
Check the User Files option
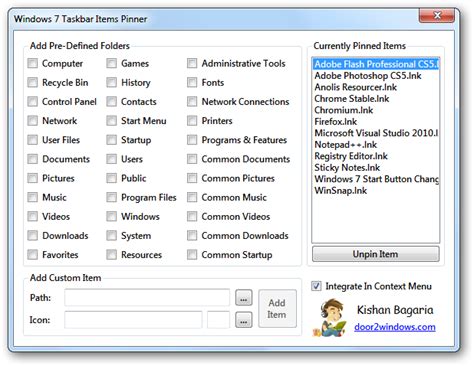coord(32,140)
